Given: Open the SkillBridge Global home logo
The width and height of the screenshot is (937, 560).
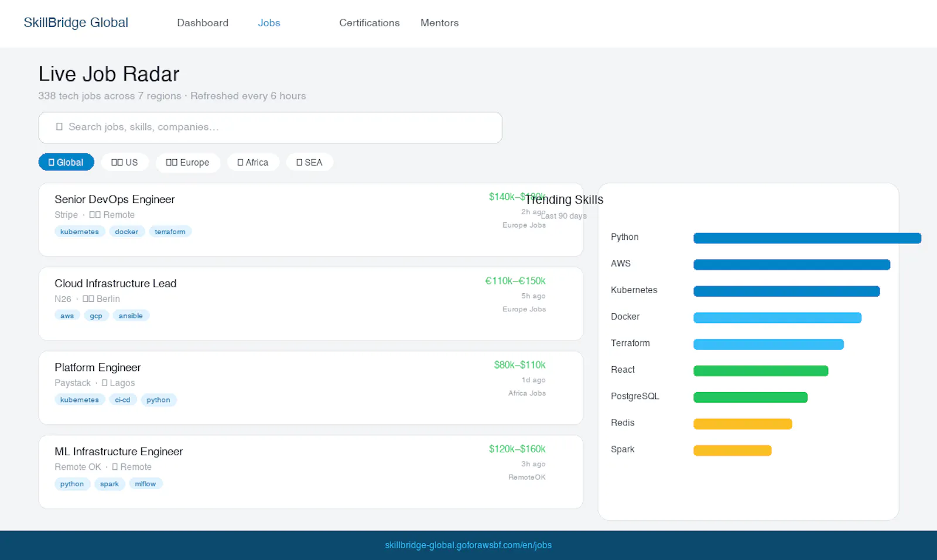Looking at the screenshot, I should tap(76, 23).
